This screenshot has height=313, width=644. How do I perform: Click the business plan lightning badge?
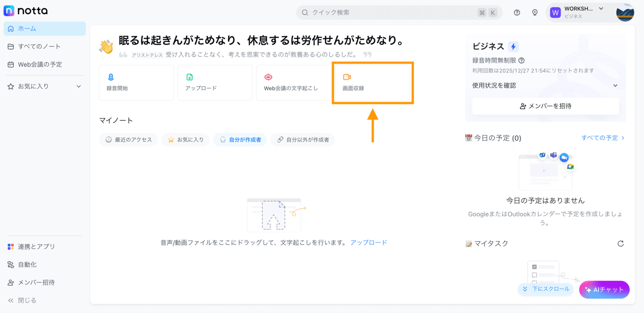513,47
